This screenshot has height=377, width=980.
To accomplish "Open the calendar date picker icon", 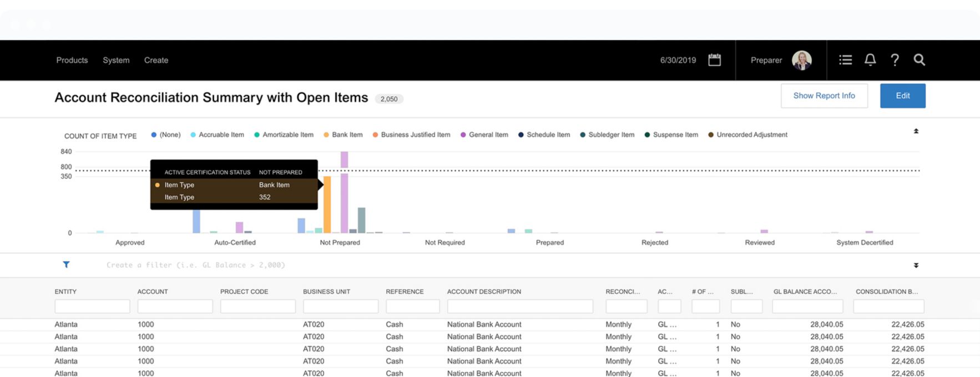I will point(714,60).
